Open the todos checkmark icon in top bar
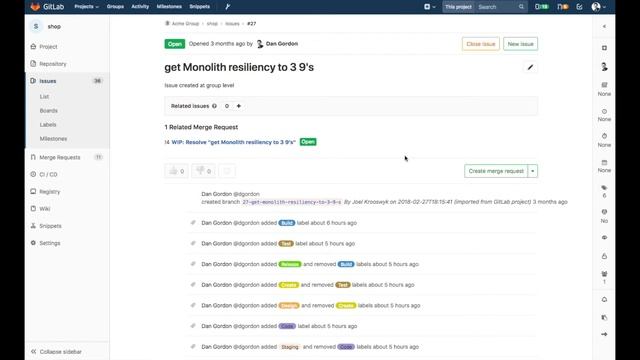Screen dimensions: 640x360 pyautogui.click(x=579, y=7)
